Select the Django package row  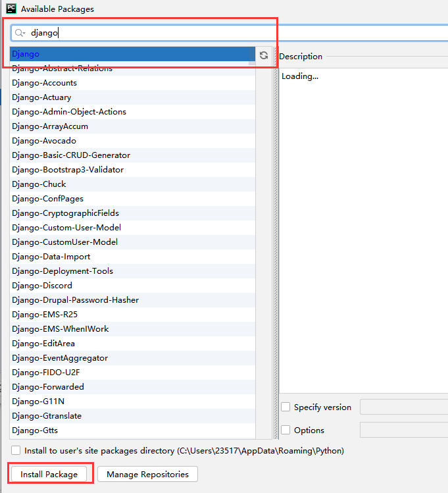click(133, 54)
